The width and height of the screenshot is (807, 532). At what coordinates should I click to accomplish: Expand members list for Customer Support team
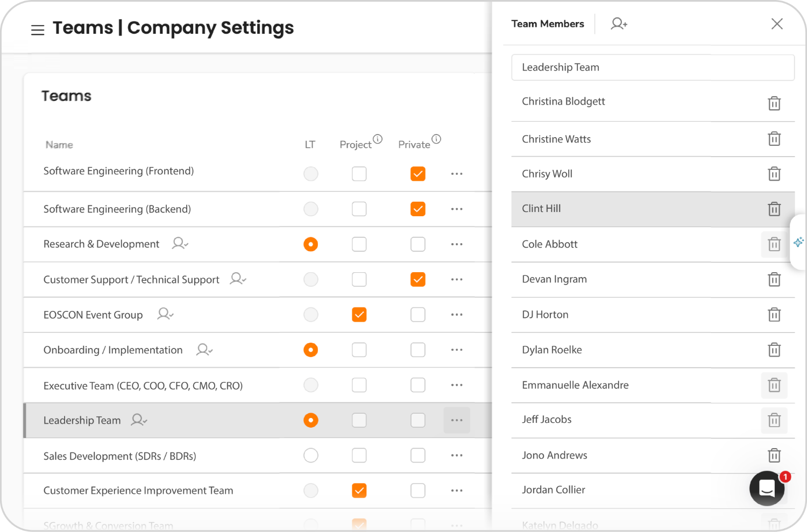237,279
